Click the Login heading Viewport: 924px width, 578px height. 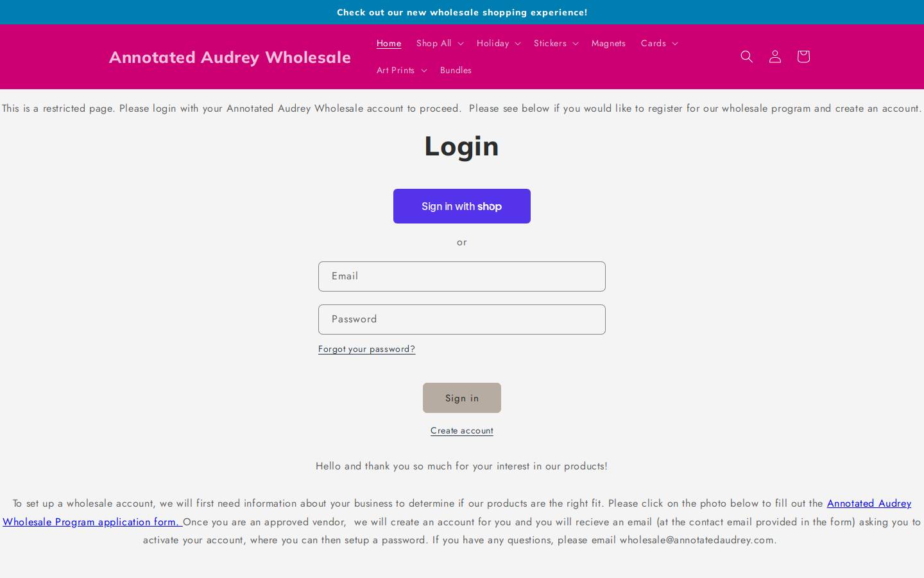[462, 146]
